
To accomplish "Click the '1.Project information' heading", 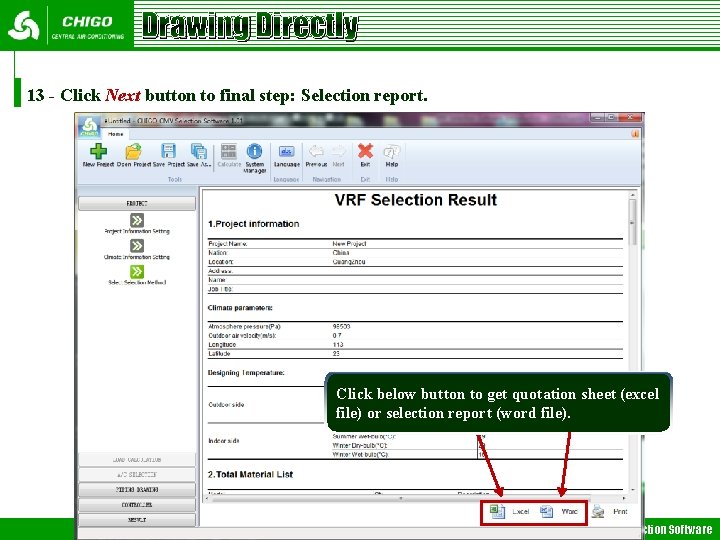I will pos(253,224).
